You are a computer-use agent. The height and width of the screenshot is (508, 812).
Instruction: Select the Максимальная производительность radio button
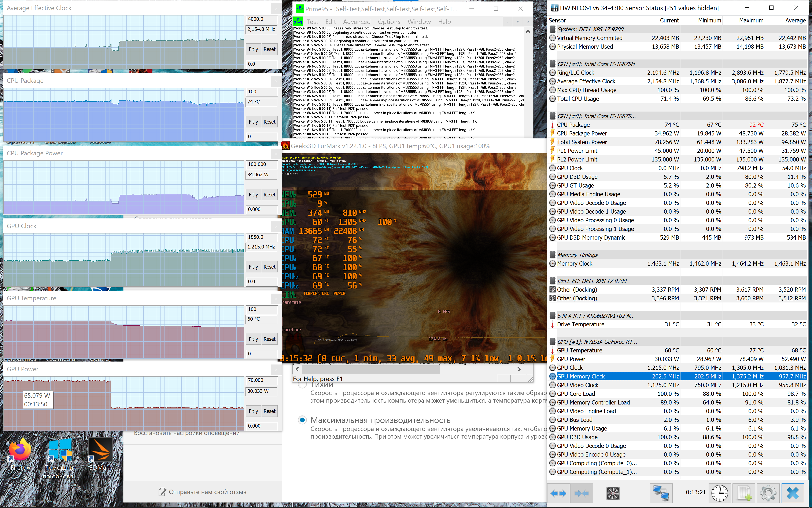(x=302, y=420)
